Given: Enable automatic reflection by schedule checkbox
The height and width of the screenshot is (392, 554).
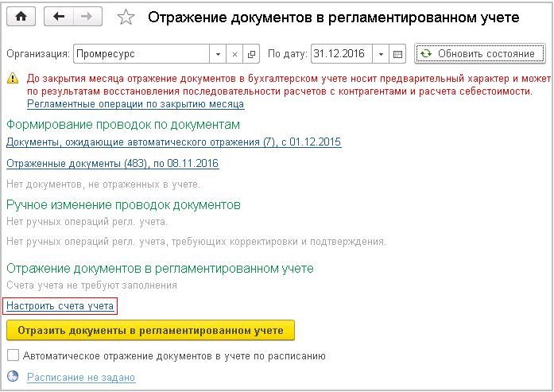Looking at the screenshot, I should tap(13, 355).
